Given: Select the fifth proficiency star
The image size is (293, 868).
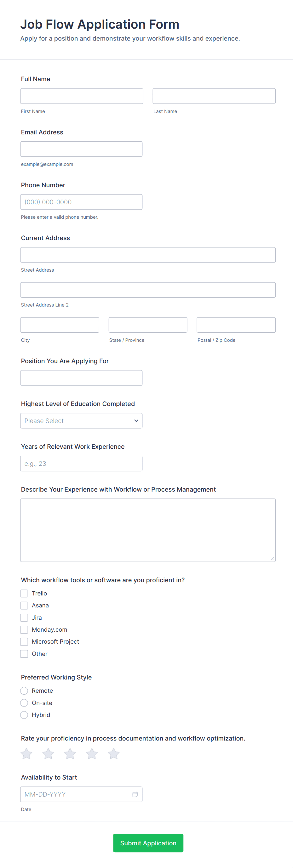Looking at the screenshot, I should tap(114, 754).
